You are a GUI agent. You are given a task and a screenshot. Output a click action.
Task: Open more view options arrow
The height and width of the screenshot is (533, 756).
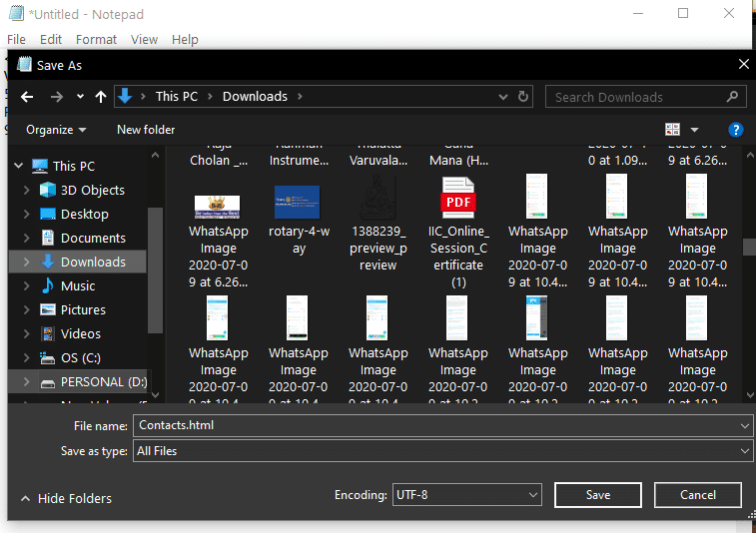click(694, 130)
